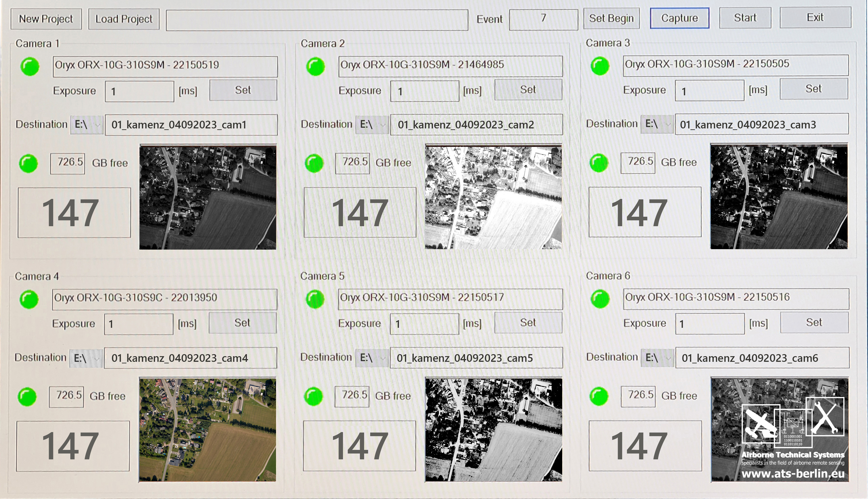
Task: Click Camera 4 disk space status light
Action: [x=27, y=397]
